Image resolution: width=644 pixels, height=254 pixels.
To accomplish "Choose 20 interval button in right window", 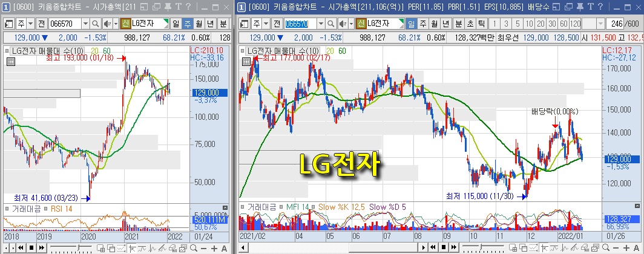I will (541, 24).
